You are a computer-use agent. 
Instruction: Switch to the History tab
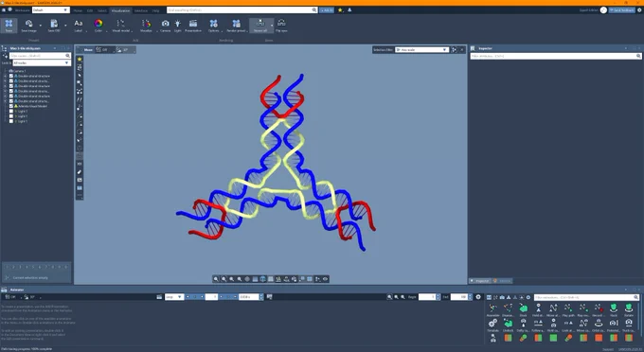click(x=502, y=281)
